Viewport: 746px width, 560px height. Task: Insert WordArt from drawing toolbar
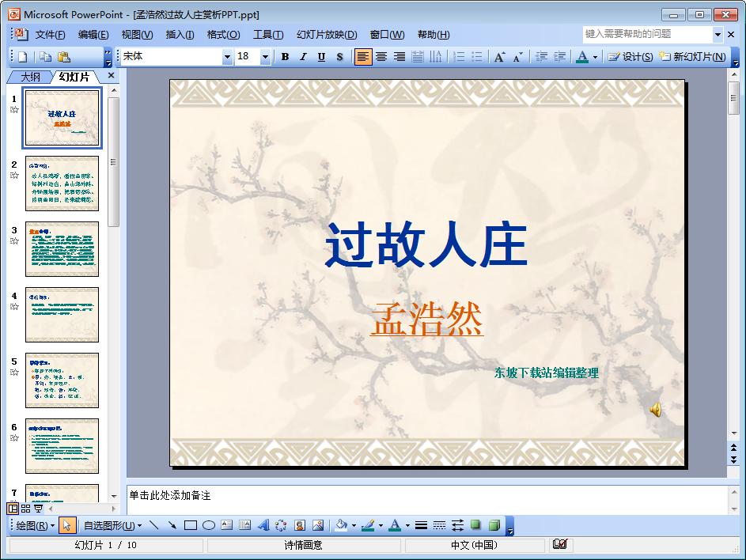click(x=263, y=525)
